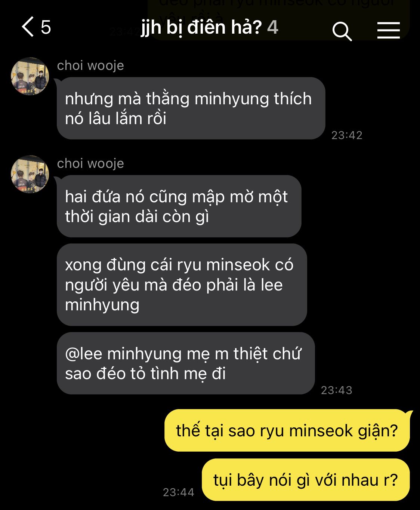This screenshot has width=420, height=510.
Task: Open choi wooje's first profile avatar
Action: coord(30,76)
